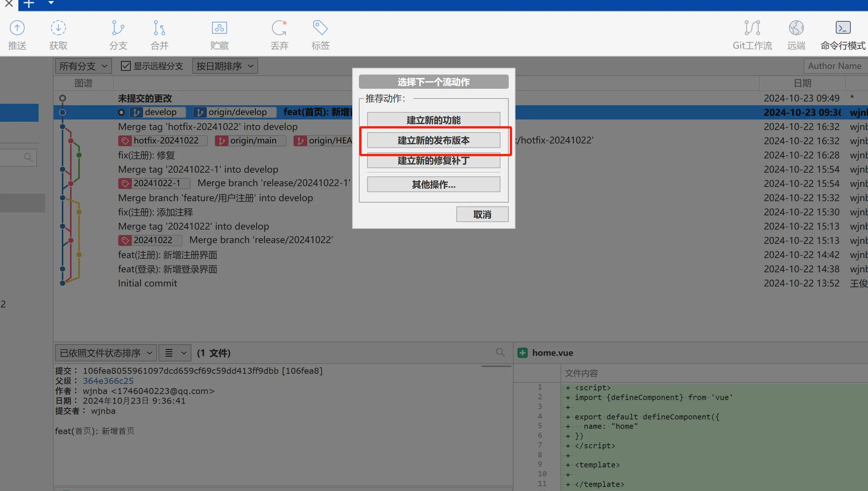Image resolution: width=868 pixels, height=491 pixels.
Task: Open parent commit link 364e366c25
Action: (x=108, y=381)
